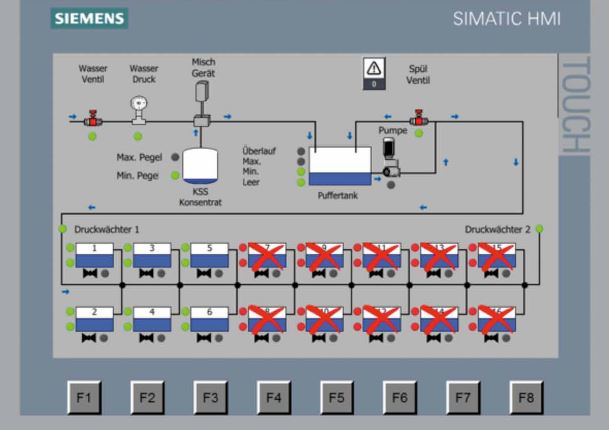Open the warning triangle alarm indicator
The width and height of the screenshot is (609, 430).
click(x=376, y=71)
